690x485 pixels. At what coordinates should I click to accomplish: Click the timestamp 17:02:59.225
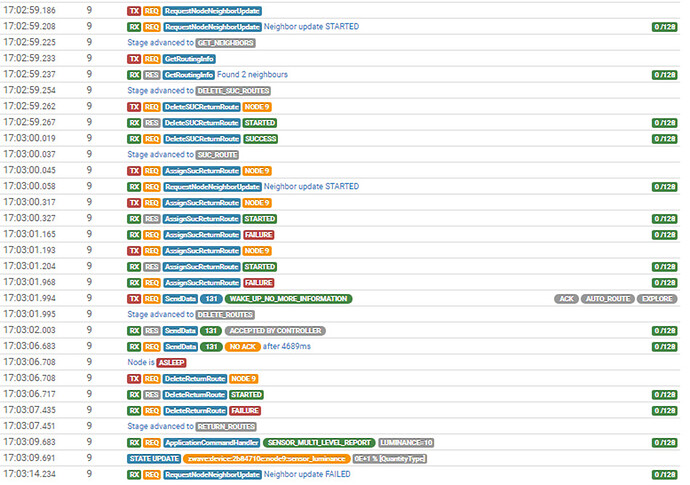(29, 43)
